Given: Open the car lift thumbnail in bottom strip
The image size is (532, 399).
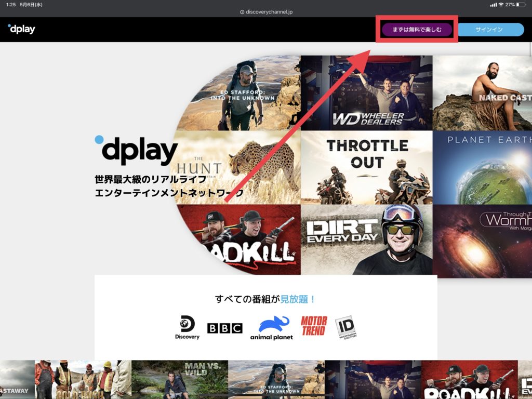Looking at the screenshot, I should click(x=373, y=380).
